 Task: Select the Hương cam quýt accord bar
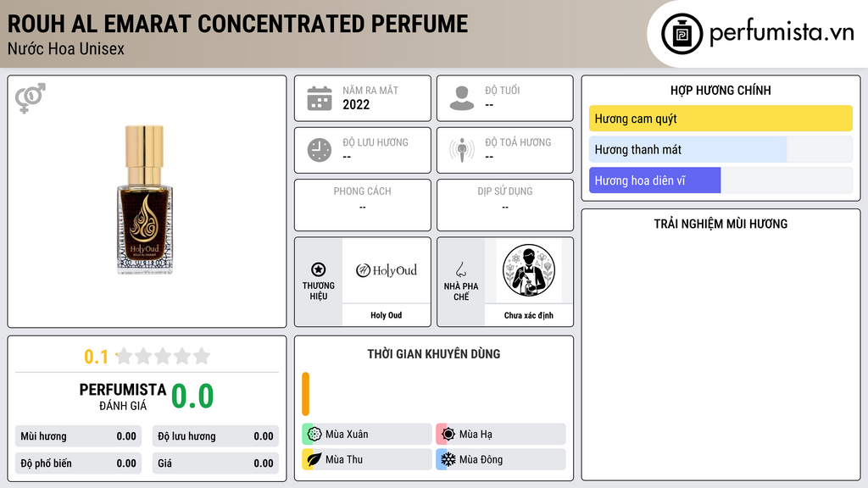coord(721,119)
